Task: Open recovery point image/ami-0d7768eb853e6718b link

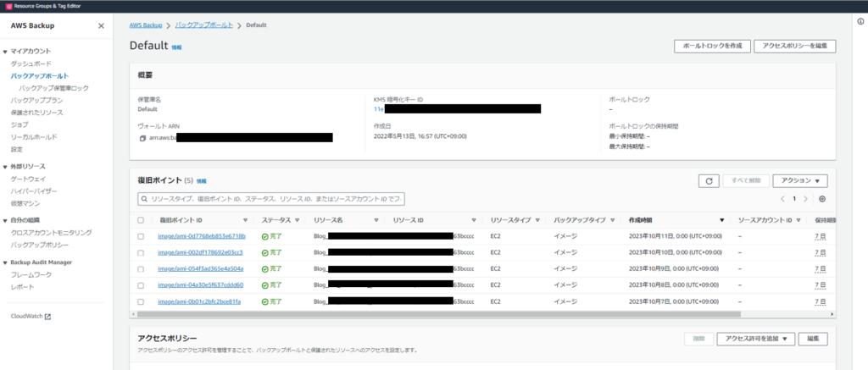Action: coord(202,236)
